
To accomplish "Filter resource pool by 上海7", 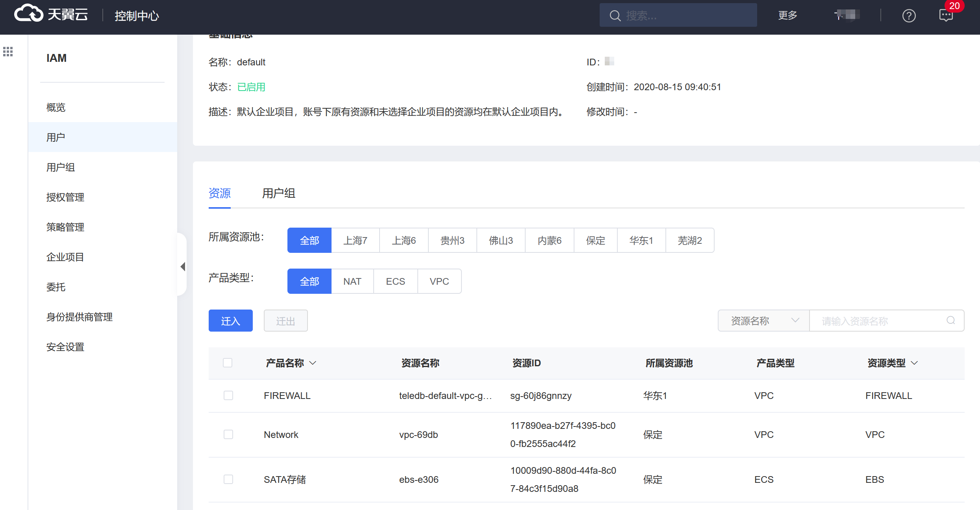I will click(355, 240).
